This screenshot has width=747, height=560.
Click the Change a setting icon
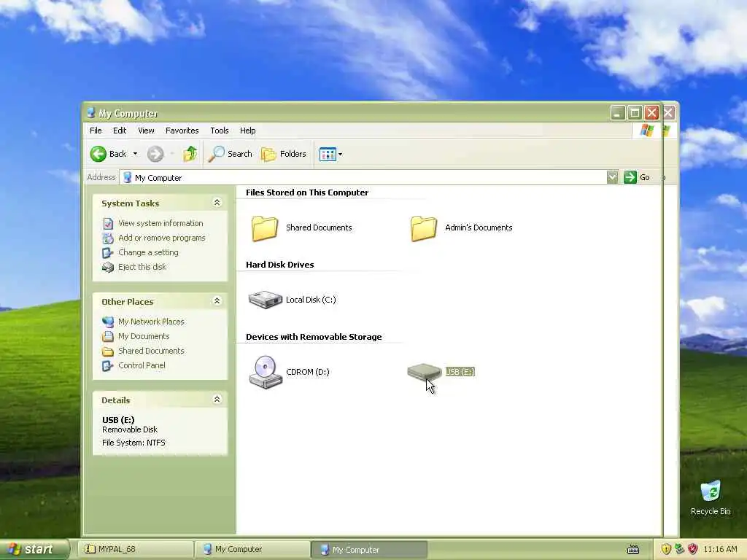108,252
